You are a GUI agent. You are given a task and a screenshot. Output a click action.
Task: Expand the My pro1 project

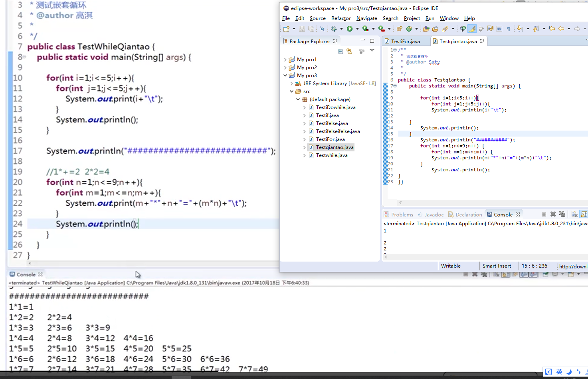[285, 60]
